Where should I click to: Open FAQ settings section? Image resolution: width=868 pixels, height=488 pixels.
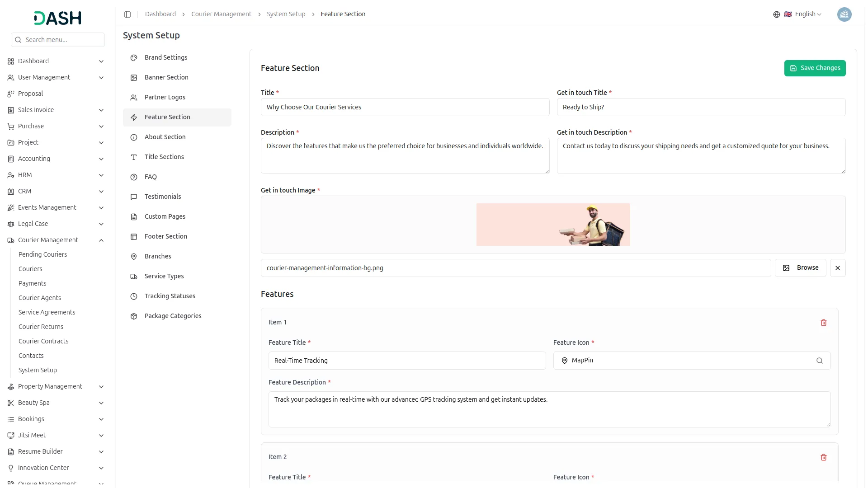click(x=151, y=177)
